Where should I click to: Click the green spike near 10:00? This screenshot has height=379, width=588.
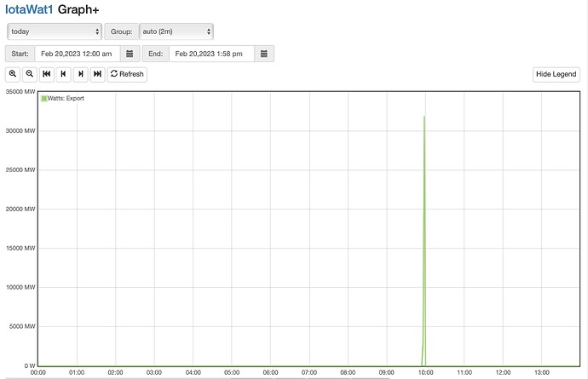424,240
